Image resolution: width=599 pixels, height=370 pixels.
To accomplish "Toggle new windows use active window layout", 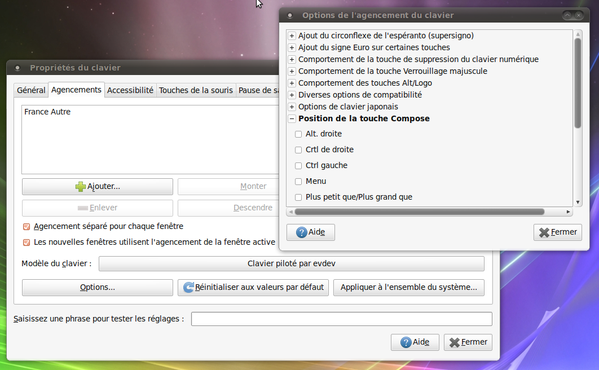I will pyautogui.click(x=26, y=242).
